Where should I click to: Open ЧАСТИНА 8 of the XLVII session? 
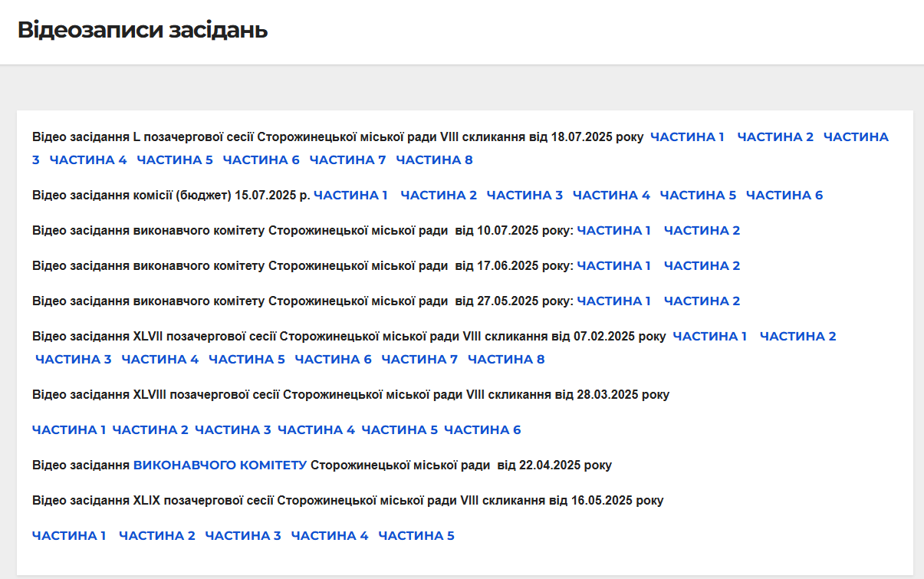[x=506, y=360]
